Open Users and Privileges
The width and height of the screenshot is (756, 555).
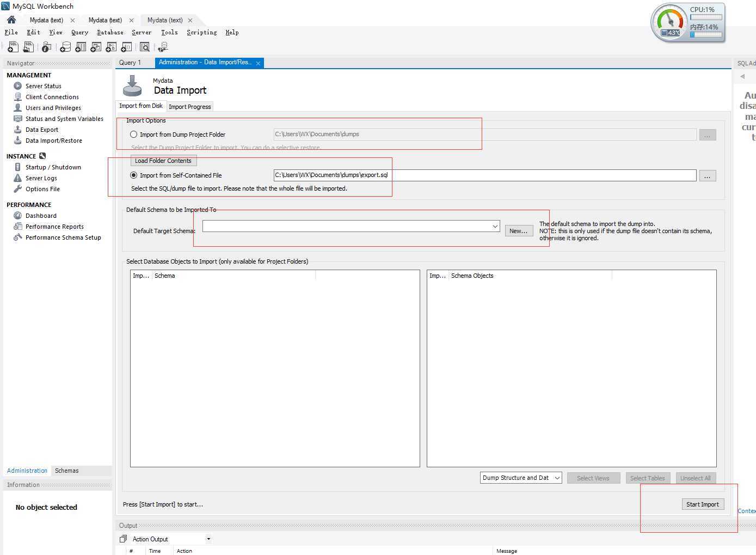click(x=53, y=108)
